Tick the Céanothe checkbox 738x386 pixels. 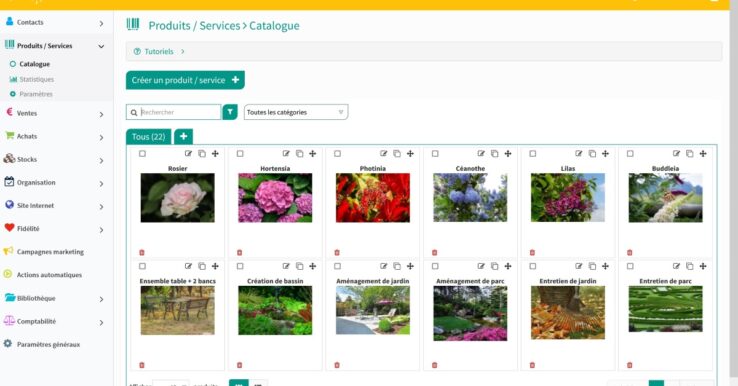(x=435, y=153)
